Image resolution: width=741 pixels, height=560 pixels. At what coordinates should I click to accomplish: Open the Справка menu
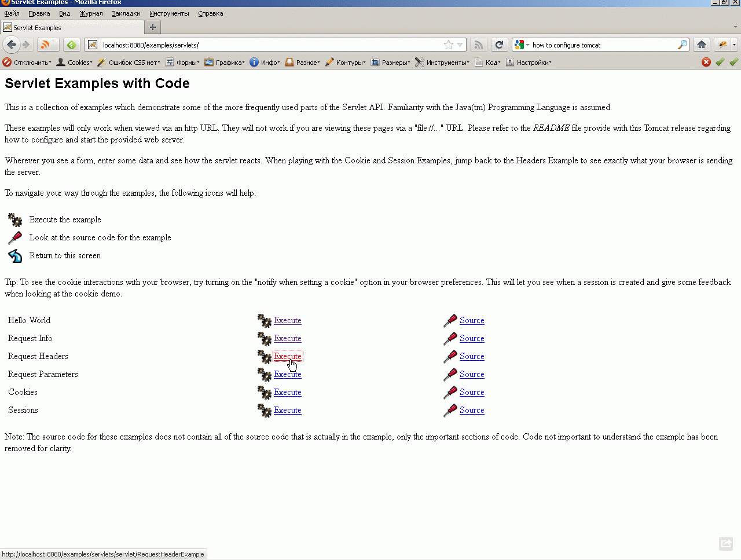(x=210, y=13)
